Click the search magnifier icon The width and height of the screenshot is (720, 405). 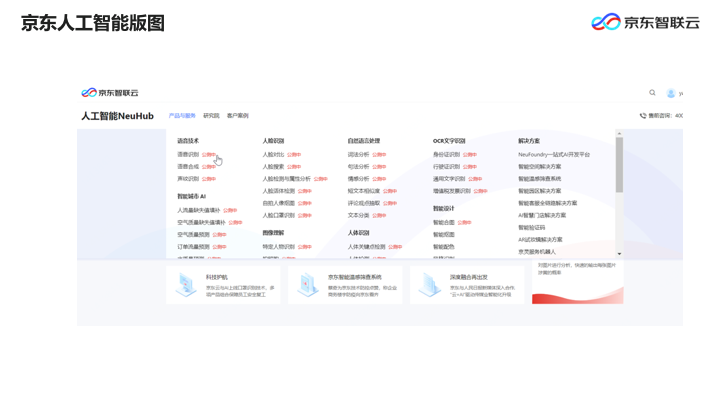click(x=652, y=93)
